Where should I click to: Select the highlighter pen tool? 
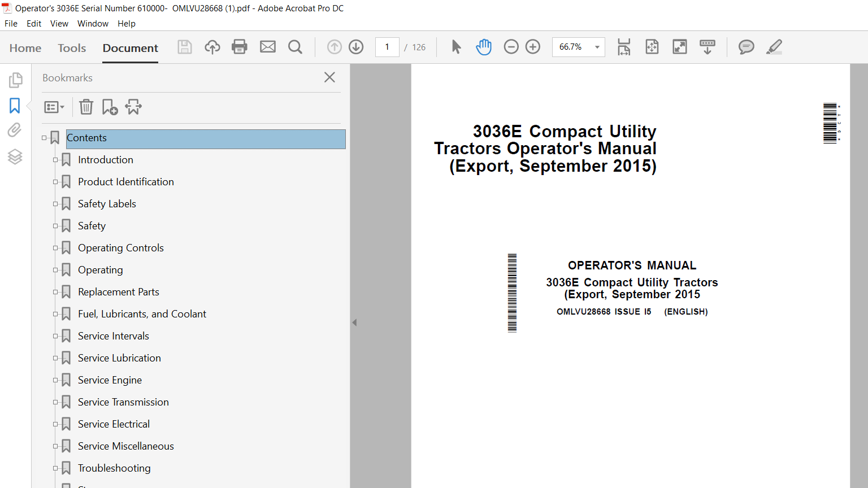click(x=774, y=47)
